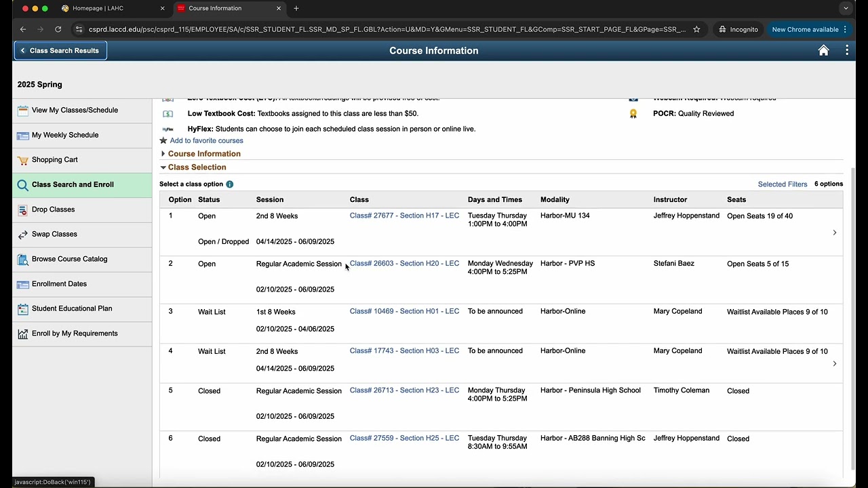Click the My Weekly Schedule icon
Screen dimensions: 868x488
pos(23,136)
